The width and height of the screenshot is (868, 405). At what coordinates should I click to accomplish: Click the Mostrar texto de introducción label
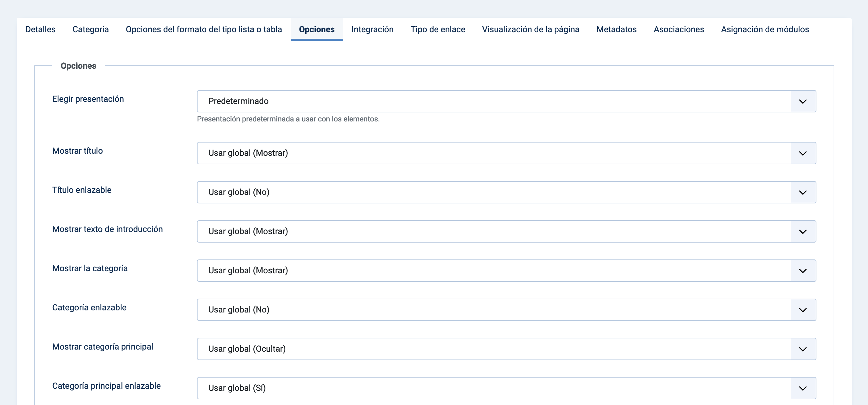(107, 229)
